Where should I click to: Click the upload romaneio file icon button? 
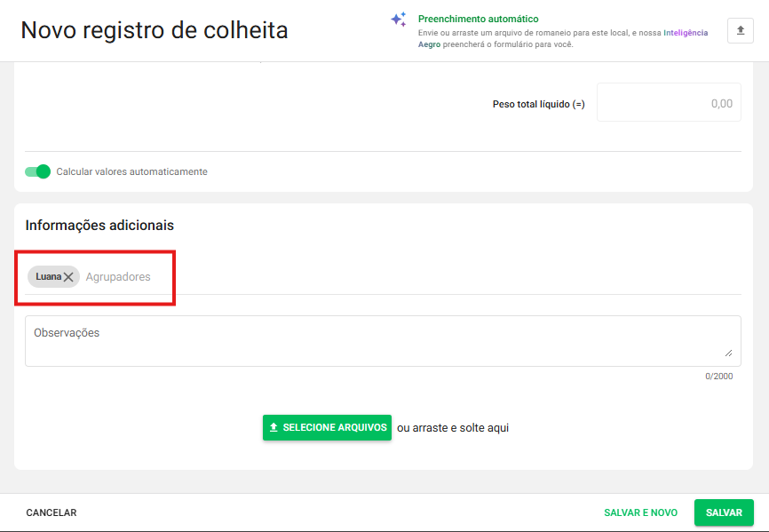740,30
